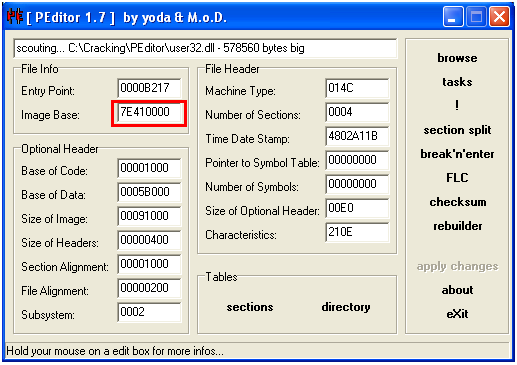Click eXit to quit PEditor
Viewport: 517px width, 365px height.
point(457,314)
